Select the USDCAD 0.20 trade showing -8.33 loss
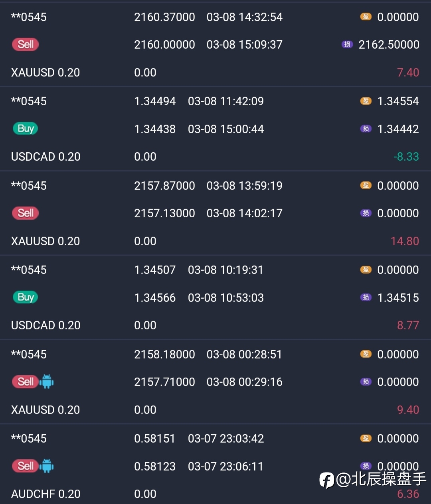Image resolution: width=431 pixels, height=504 pixels. pyautogui.click(x=45, y=157)
